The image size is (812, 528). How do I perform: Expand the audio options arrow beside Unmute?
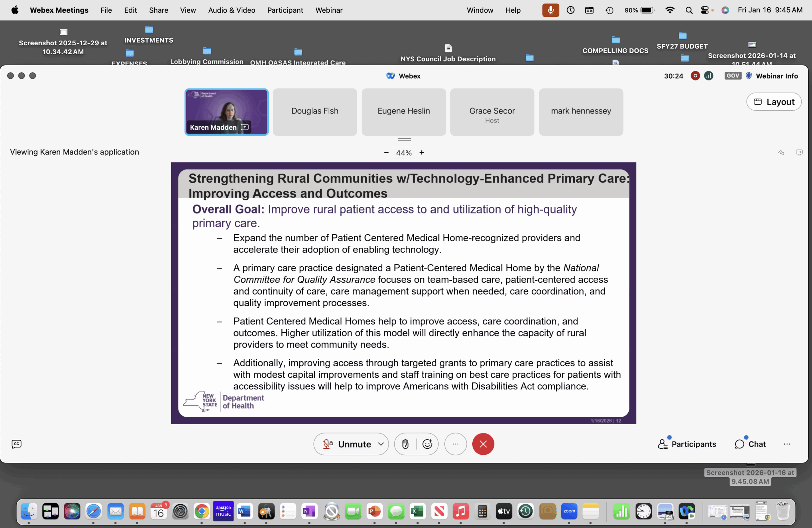pyautogui.click(x=381, y=444)
